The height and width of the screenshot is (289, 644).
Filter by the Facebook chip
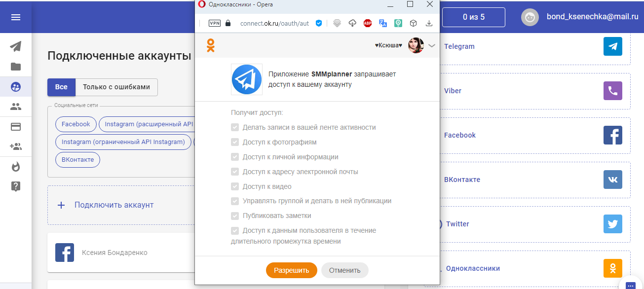coord(76,124)
